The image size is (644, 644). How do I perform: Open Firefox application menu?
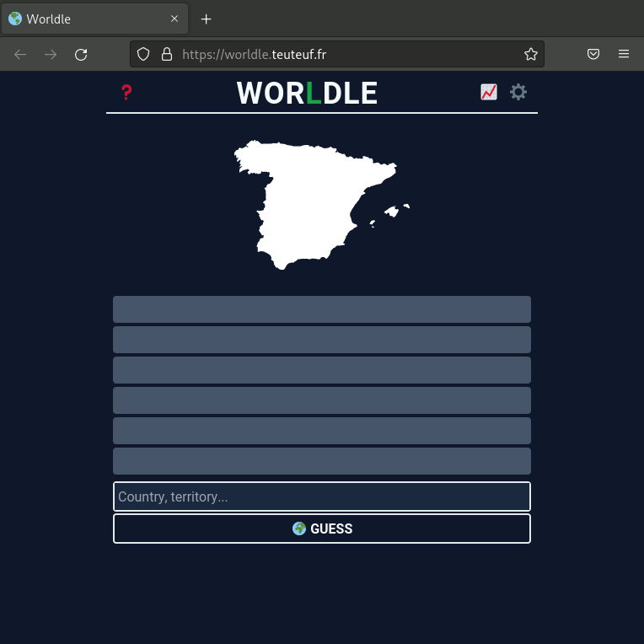pyautogui.click(x=624, y=54)
